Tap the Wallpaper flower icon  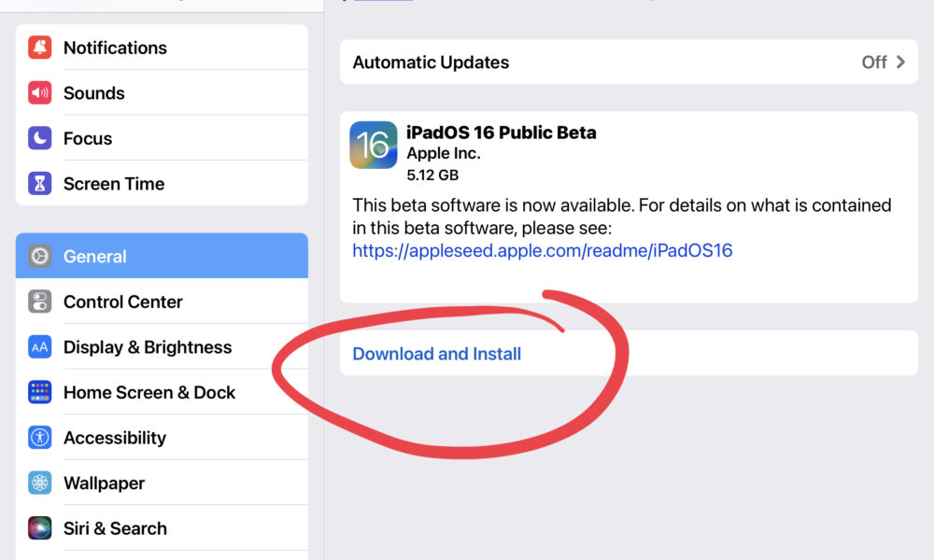40,483
